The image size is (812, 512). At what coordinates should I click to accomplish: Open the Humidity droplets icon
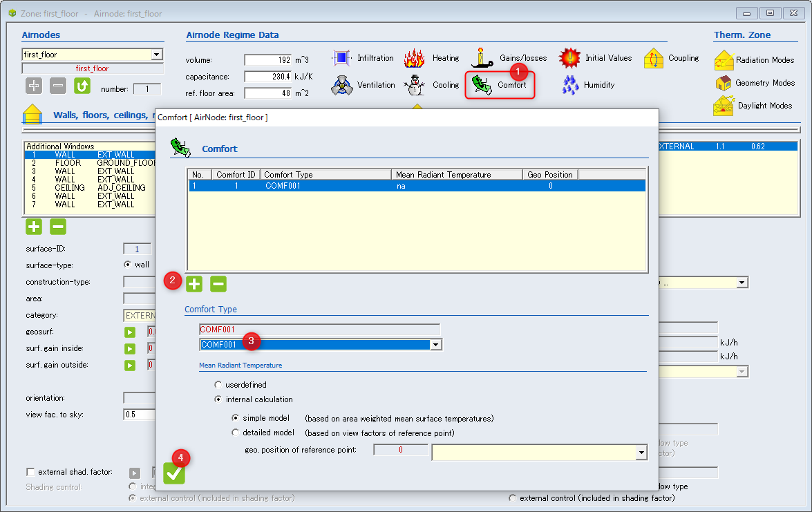coord(570,85)
